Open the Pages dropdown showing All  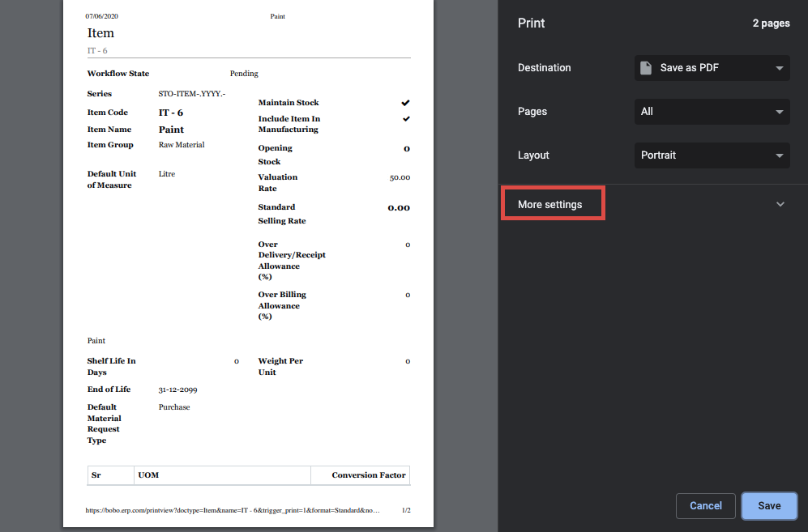pyautogui.click(x=712, y=112)
